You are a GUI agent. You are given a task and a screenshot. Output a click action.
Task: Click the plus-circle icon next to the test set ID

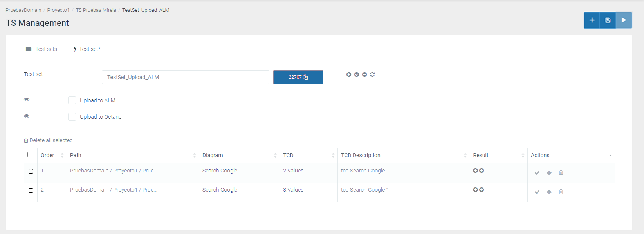(x=349, y=74)
